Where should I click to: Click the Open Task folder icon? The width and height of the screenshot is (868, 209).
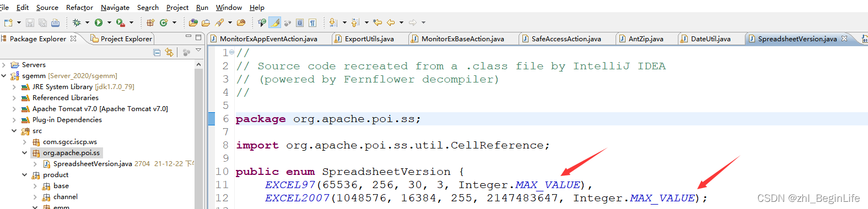point(206,23)
